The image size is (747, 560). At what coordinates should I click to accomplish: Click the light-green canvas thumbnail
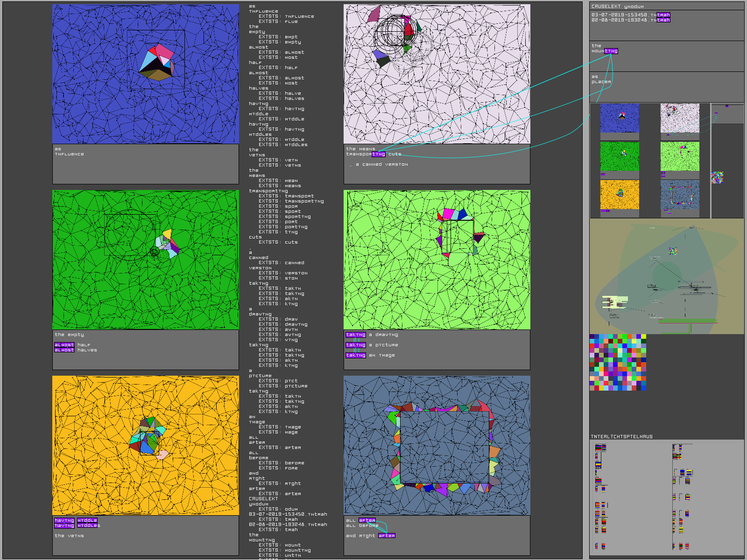click(680, 156)
